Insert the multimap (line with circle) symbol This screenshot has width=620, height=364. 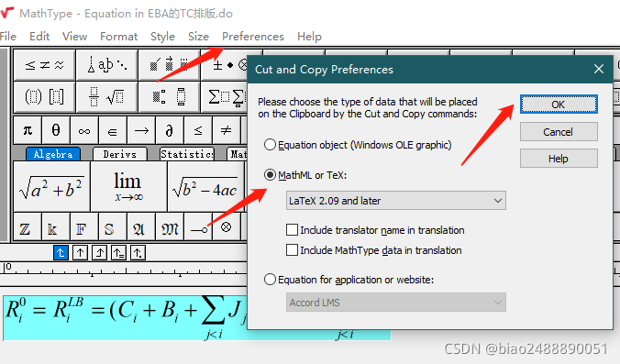point(198,226)
